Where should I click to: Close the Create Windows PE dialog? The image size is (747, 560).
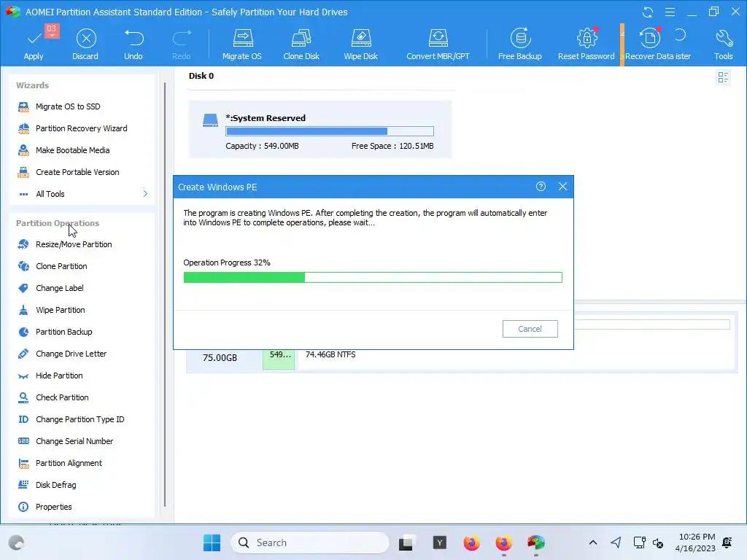click(562, 187)
